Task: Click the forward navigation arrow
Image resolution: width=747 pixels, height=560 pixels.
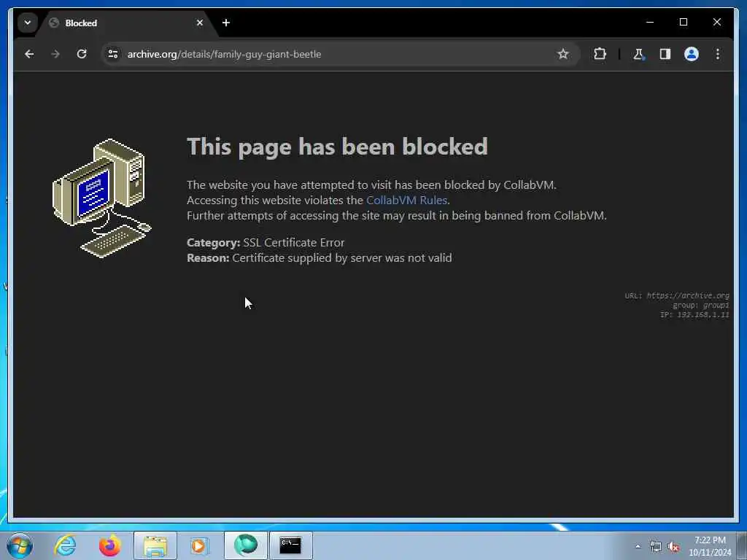Action: (x=55, y=54)
